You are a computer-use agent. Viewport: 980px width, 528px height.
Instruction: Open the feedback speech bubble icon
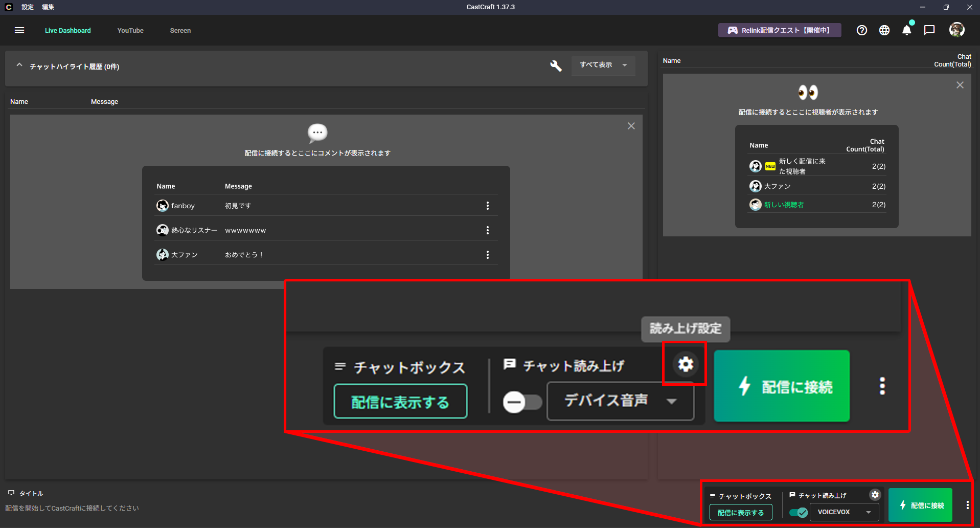929,30
